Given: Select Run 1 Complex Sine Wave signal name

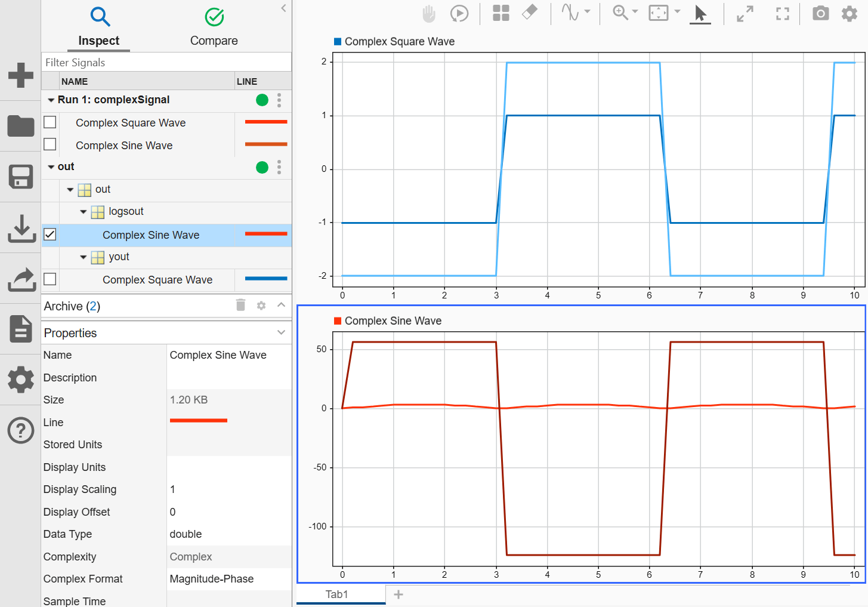Looking at the screenshot, I should [x=124, y=145].
